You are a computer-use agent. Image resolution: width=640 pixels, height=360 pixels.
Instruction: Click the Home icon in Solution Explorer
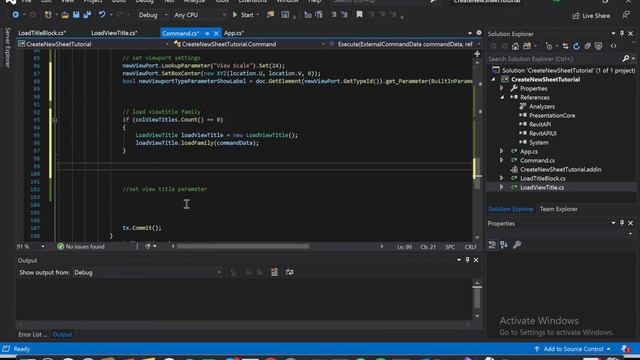tap(516, 46)
